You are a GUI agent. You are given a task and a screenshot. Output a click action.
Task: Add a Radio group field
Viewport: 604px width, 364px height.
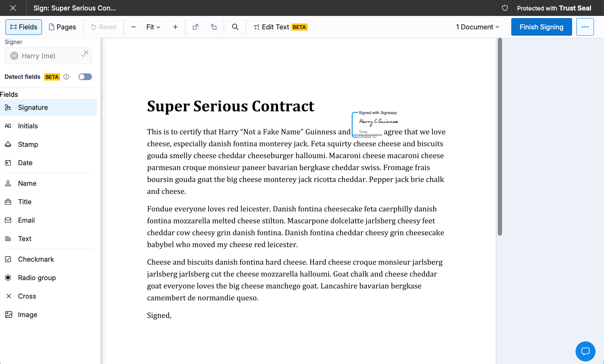click(x=48, y=278)
